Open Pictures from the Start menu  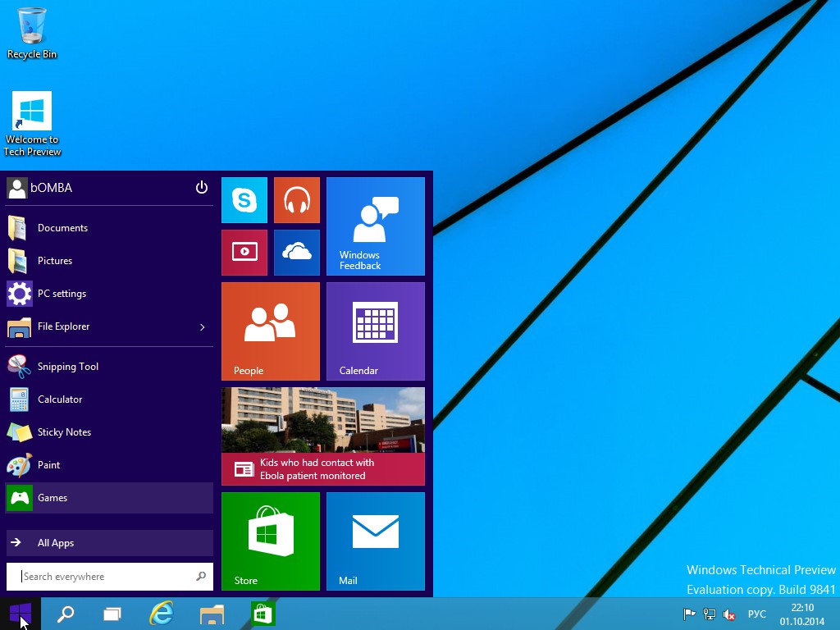109,261
